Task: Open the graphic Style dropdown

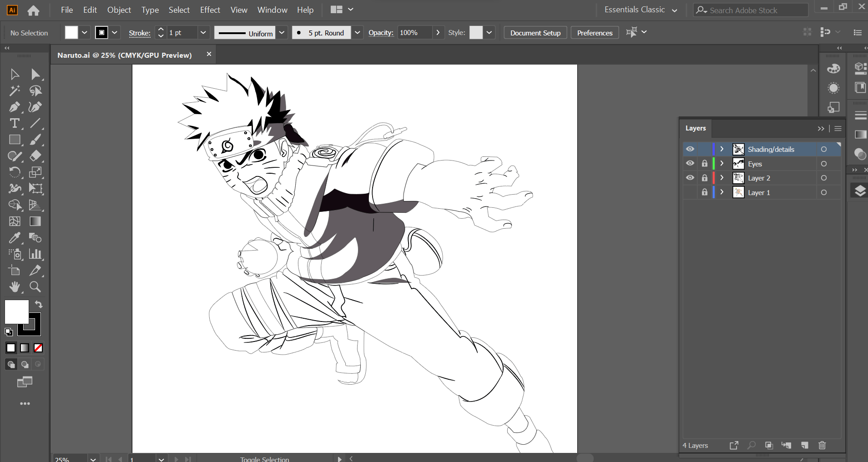Action: click(x=489, y=33)
